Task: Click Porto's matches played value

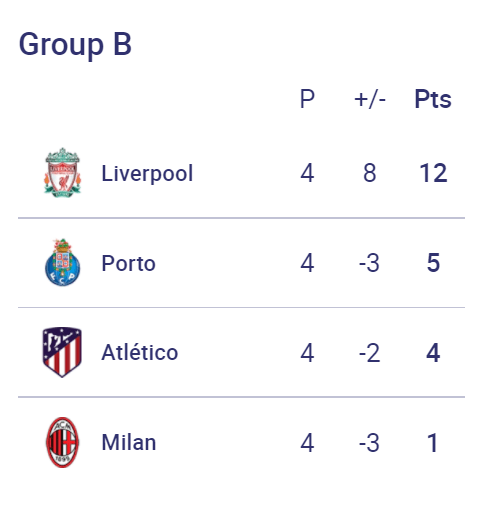Action: [x=307, y=263]
